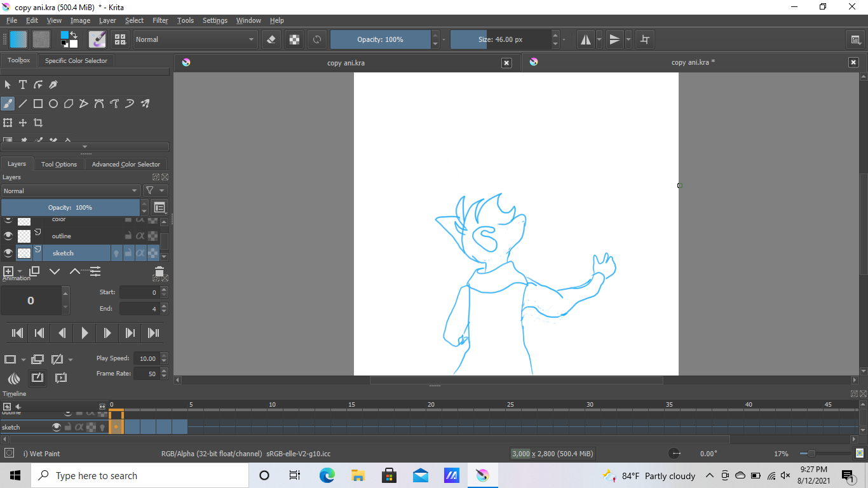Enable drop frames playback mode

point(61,377)
